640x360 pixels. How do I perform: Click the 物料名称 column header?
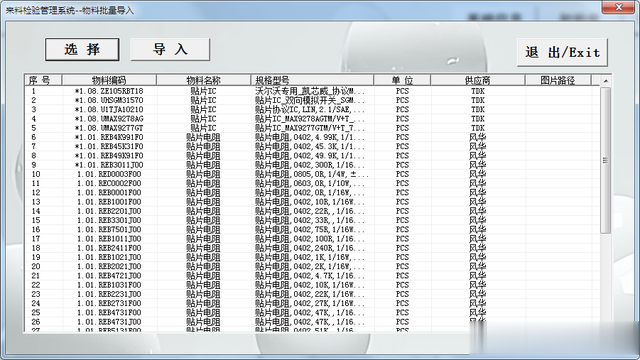tap(203, 80)
